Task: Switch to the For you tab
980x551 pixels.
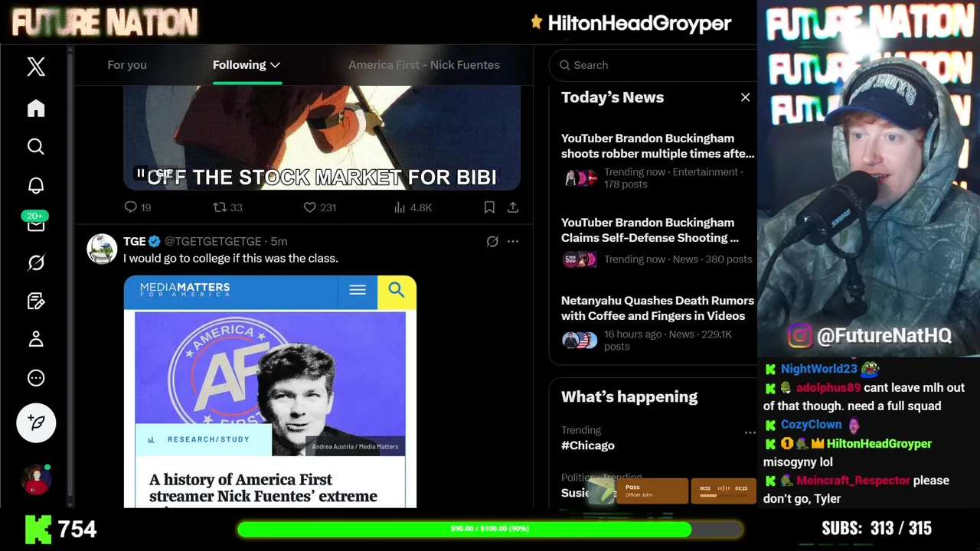Action: tap(127, 65)
